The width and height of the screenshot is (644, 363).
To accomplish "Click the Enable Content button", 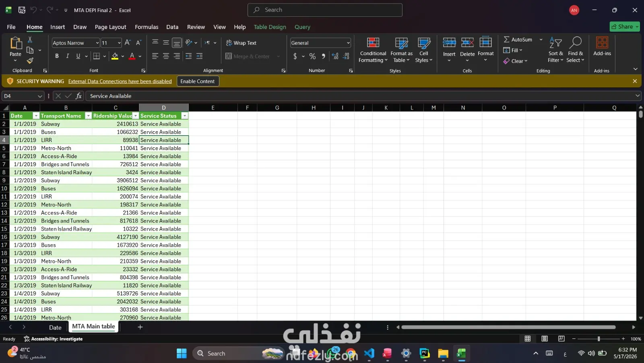I will tap(198, 81).
